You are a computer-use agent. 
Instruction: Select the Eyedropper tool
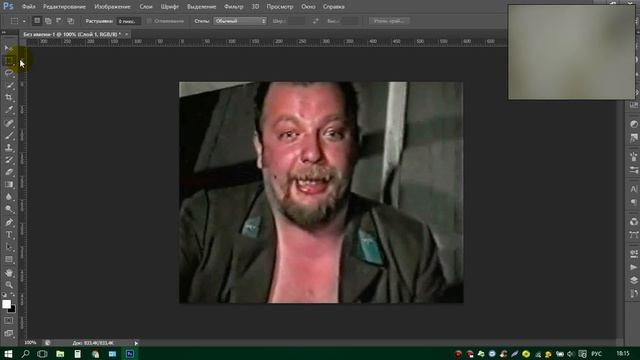point(9,110)
